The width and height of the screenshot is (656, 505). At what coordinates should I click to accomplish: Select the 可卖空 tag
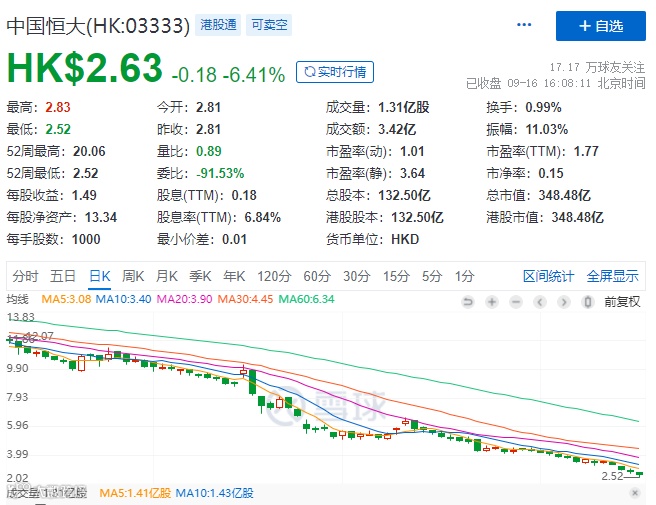(269, 25)
